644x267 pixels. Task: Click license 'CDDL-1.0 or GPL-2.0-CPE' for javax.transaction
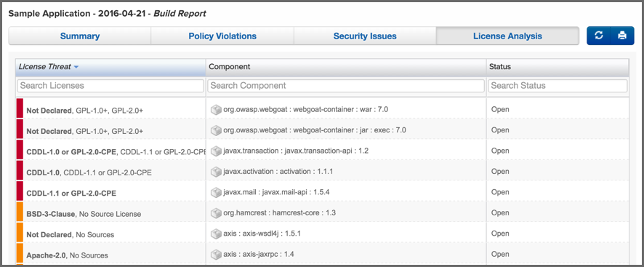pos(71,152)
